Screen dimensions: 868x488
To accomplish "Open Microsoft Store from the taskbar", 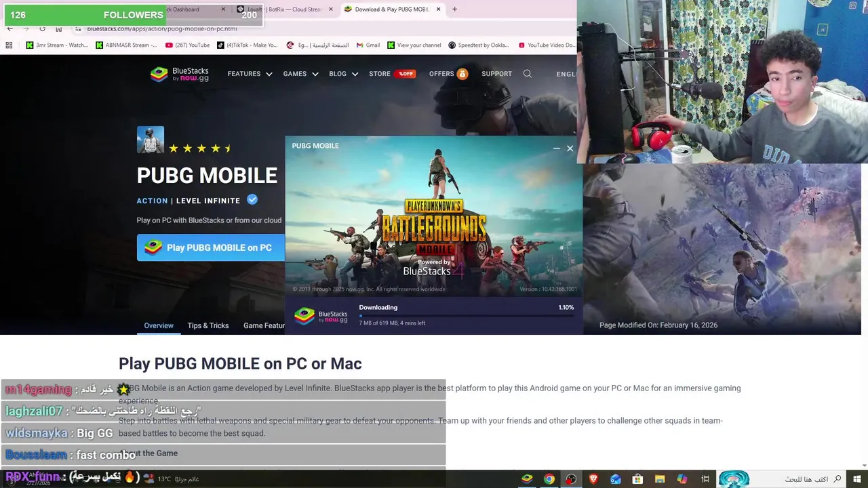I will pos(637,479).
